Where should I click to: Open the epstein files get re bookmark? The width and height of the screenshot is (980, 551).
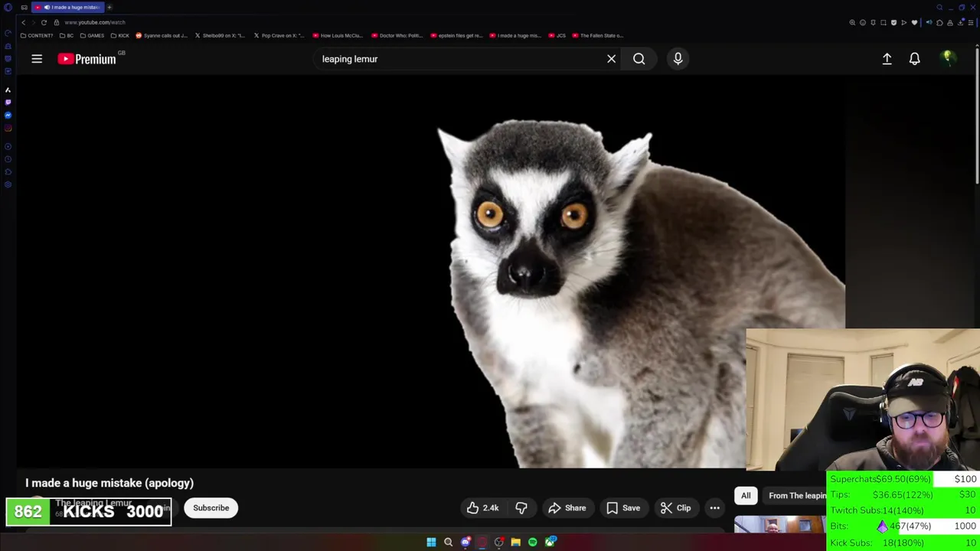[456, 35]
